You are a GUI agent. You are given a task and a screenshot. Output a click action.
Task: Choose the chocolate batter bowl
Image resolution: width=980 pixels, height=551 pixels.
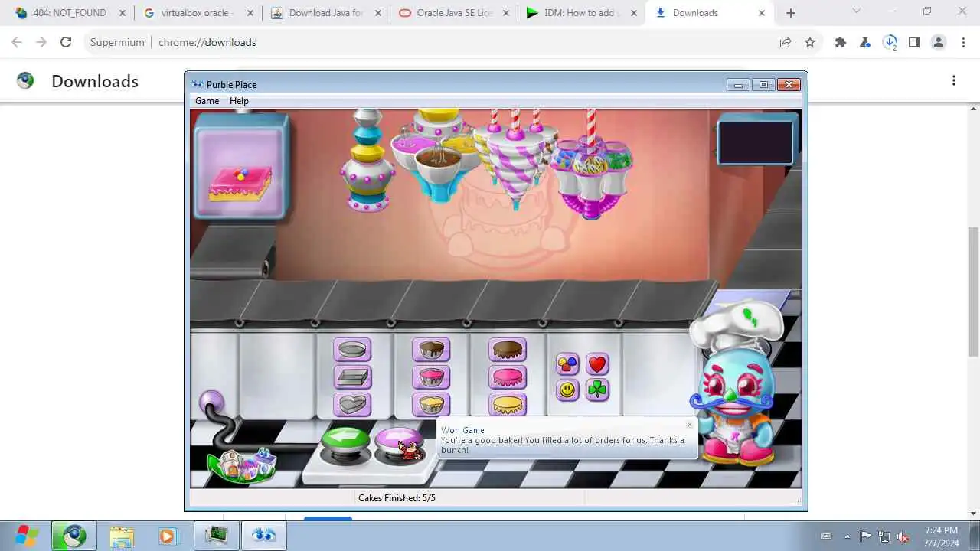click(431, 350)
